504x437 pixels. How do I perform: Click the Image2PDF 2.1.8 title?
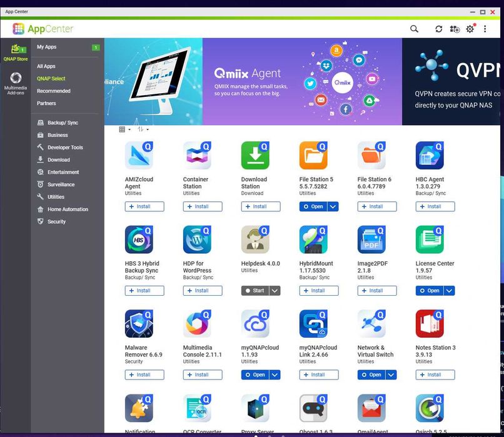[x=373, y=267]
